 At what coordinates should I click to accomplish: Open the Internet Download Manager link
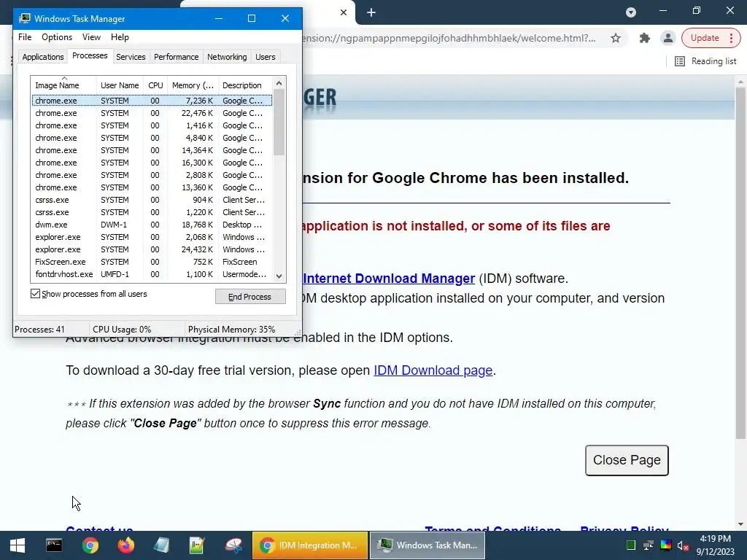coord(389,279)
